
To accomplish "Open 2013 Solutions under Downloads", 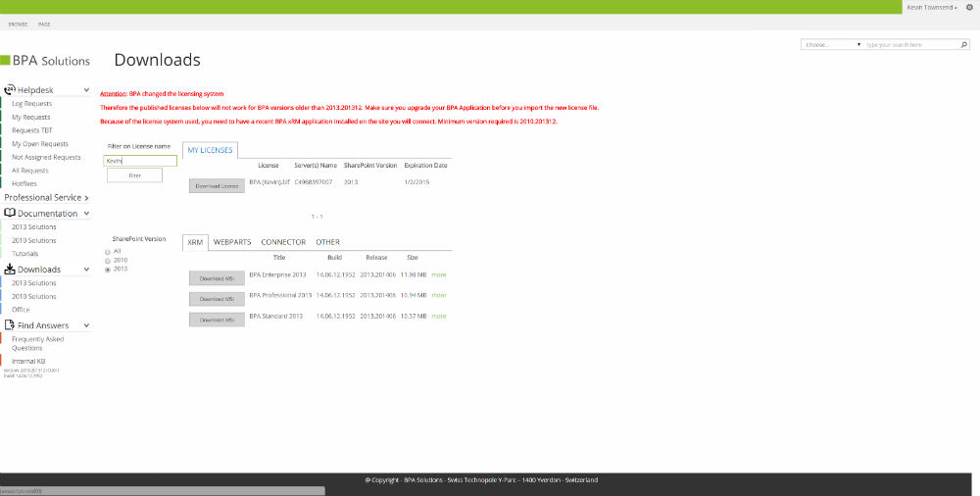I will (33, 283).
